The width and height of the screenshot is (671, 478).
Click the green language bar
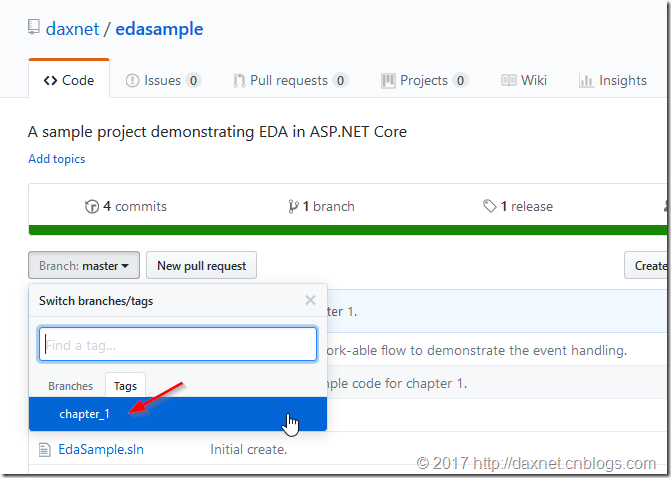pyautogui.click(x=347, y=230)
